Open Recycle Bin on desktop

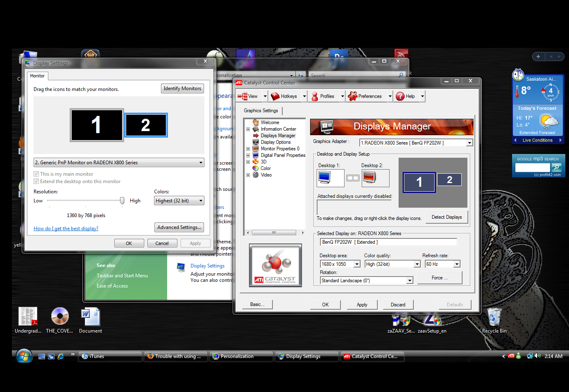tap(494, 317)
